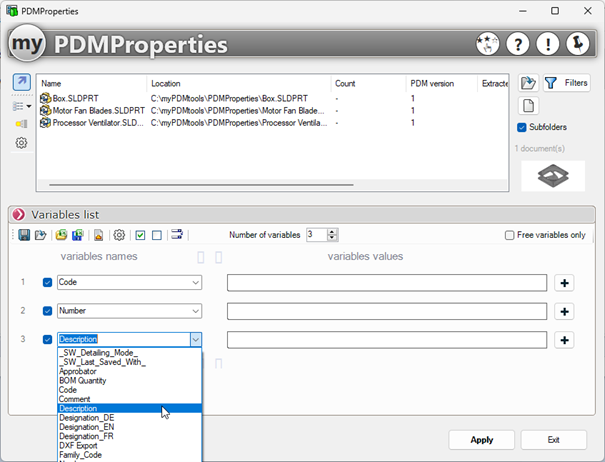605x462 pixels.
Task: Save variables list with floppy disk icon
Action: (x=24, y=235)
